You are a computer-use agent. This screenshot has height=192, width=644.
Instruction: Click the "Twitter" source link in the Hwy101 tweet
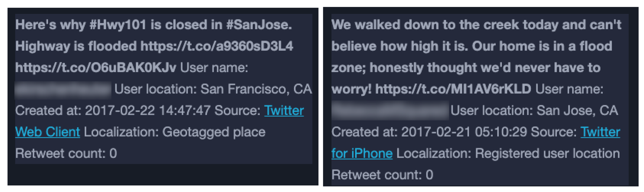[284, 110]
